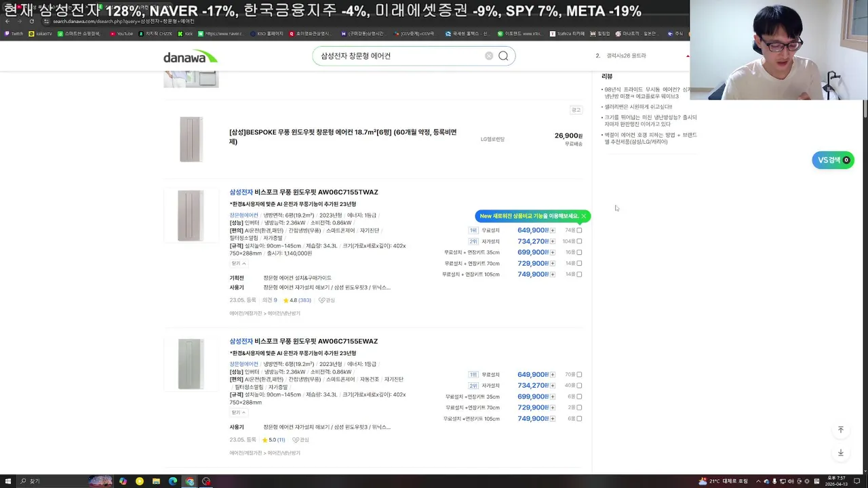Plus icon beside 734,270원 for AW06C7155TWAZ

(553, 241)
